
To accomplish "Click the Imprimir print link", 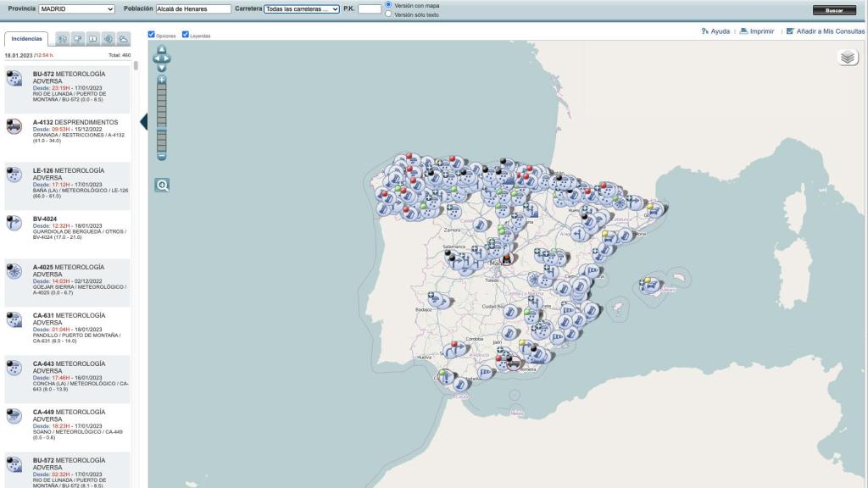I will click(757, 31).
